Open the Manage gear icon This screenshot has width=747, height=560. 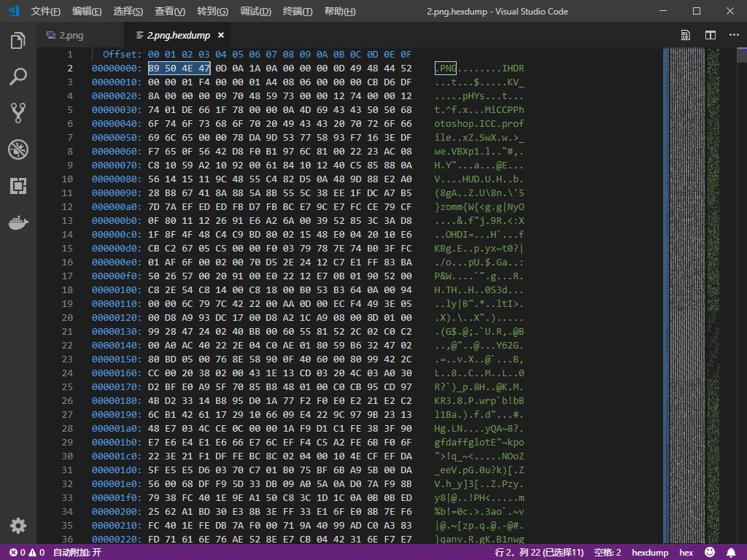[x=18, y=526]
